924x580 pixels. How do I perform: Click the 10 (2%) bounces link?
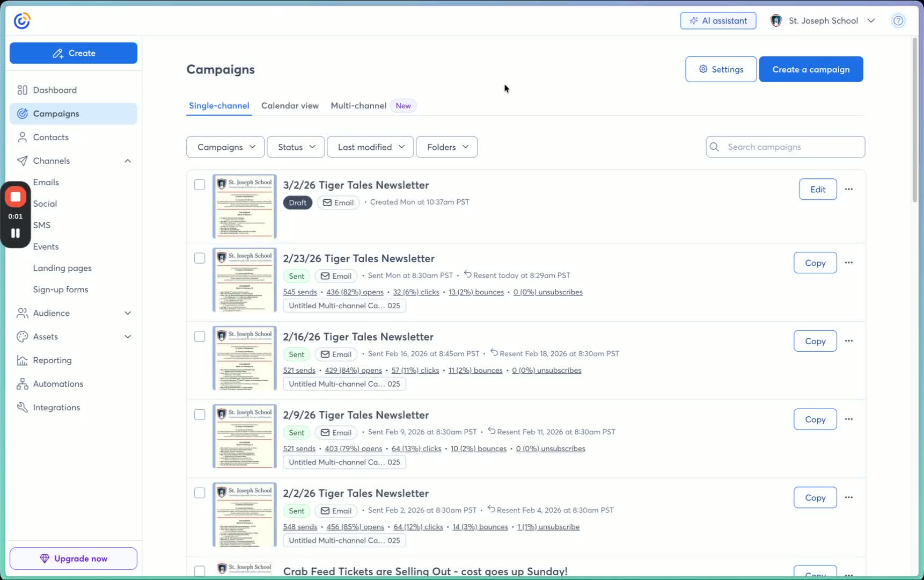pyautogui.click(x=478, y=448)
